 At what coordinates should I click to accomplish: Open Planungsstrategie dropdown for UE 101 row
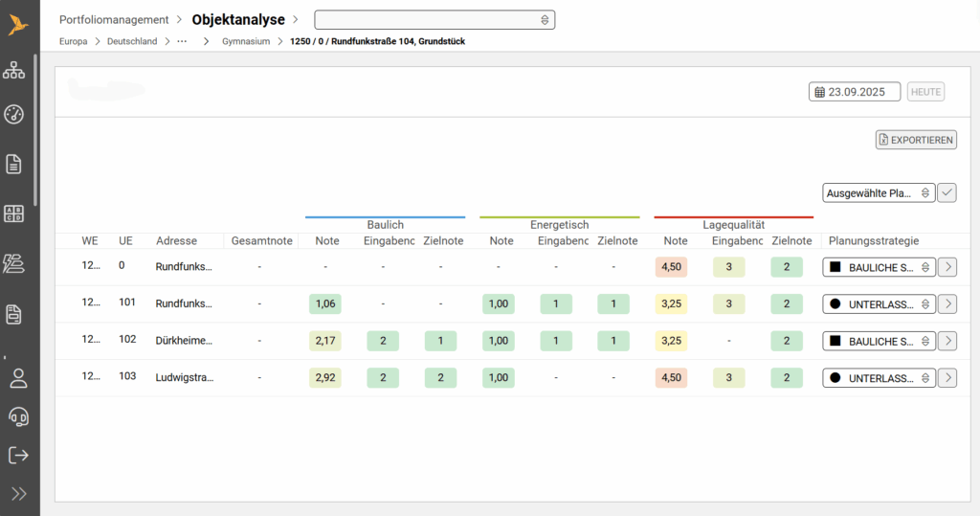tap(879, 304)
